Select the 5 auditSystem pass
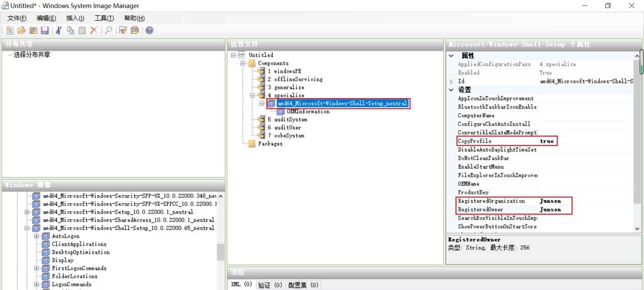This screenshot has width=644, height=290. 287,120
